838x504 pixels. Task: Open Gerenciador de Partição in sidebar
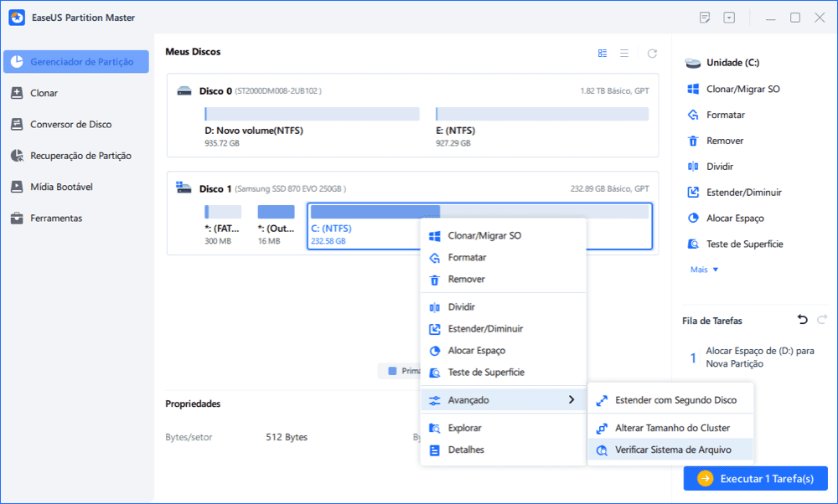pos(76,61)
